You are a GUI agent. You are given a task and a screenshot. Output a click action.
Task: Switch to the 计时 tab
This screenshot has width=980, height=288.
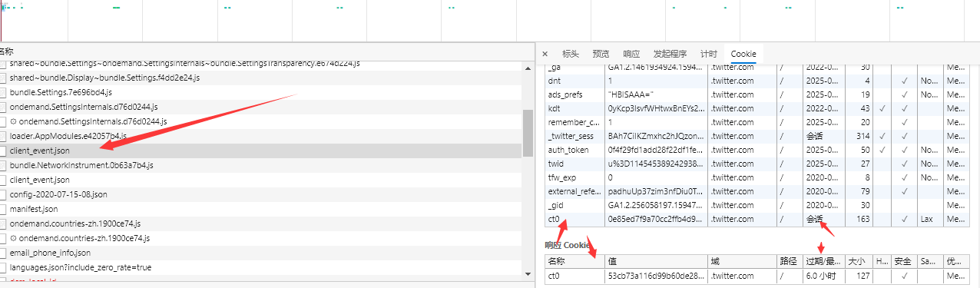(x=709, y=54)
